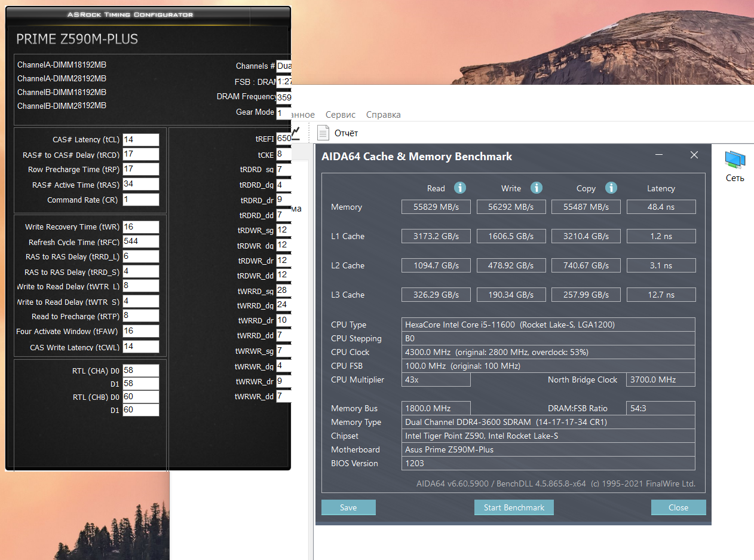Click the Read info icon
This screenshot has width=754, height=560.
[x=460, y=188]
